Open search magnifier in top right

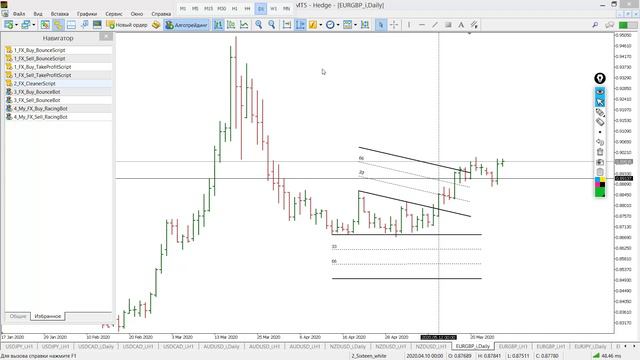tap(596, 25)
